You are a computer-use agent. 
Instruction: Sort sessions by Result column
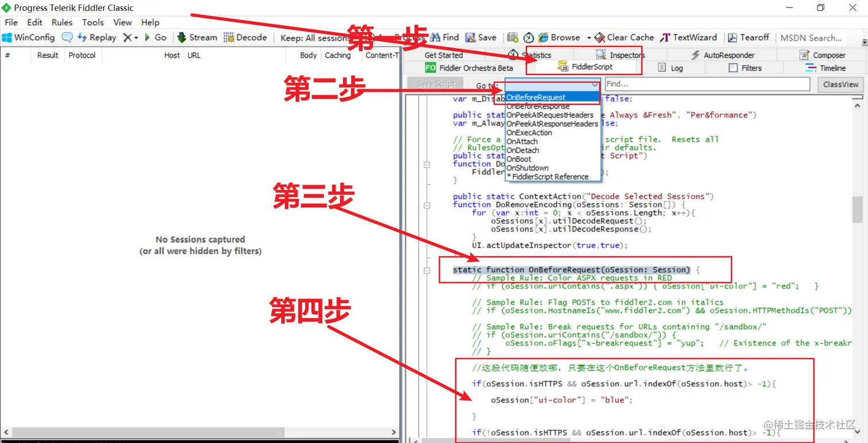(x=48, y=55)
